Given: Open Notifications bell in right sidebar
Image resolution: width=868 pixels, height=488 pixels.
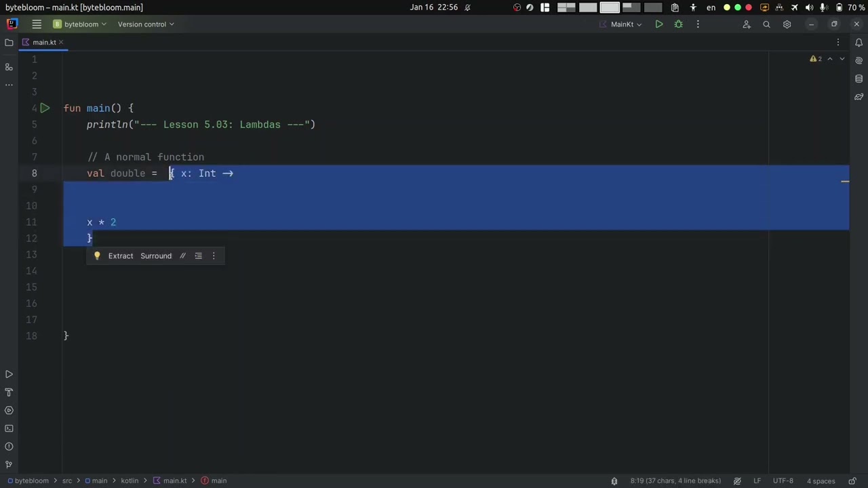Looking at the screenshot, I should [859, 43].
